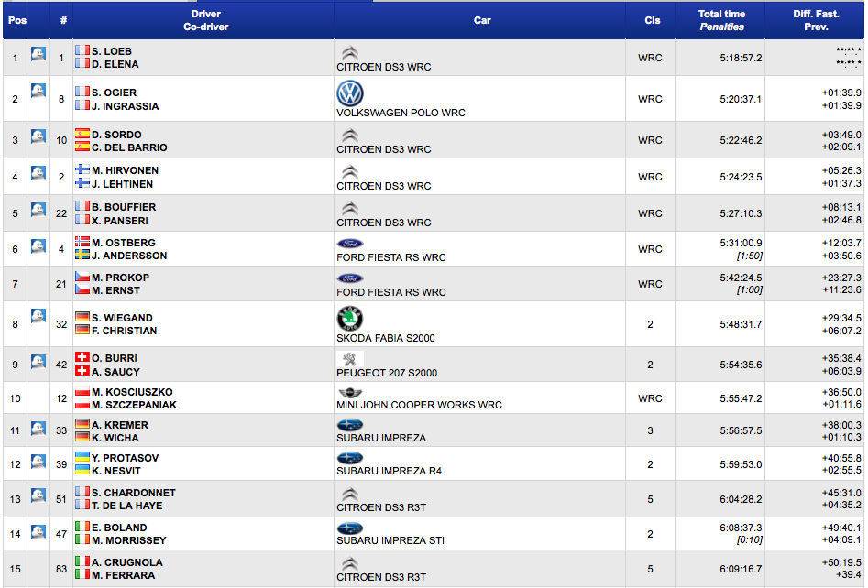The height and width of the screenshot is (588, 868).
Task: Click the Norwegian flag next to M. Ostberg
Action: tap(82, 241)
